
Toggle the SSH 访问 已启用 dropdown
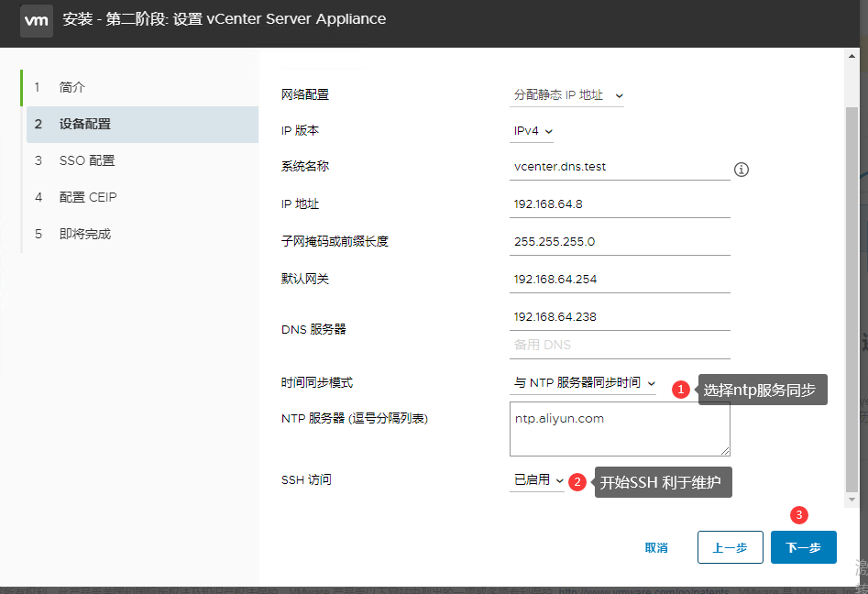click(538, 479)
